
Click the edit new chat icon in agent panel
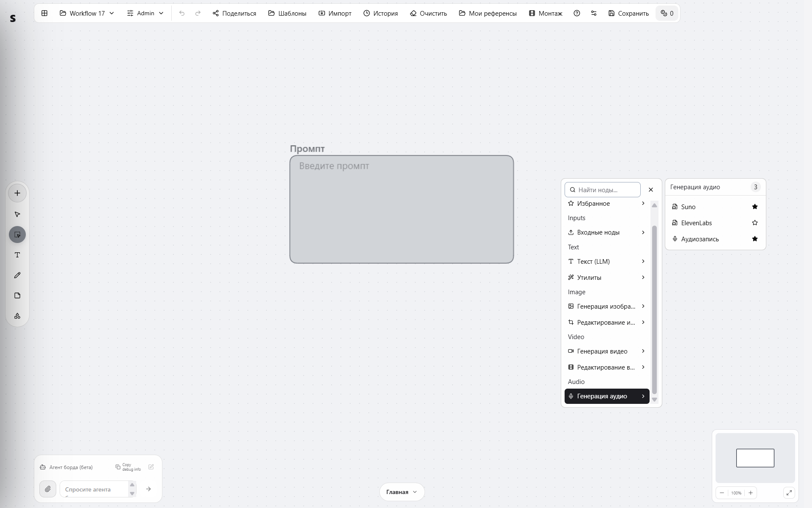[x=151, y=467]
